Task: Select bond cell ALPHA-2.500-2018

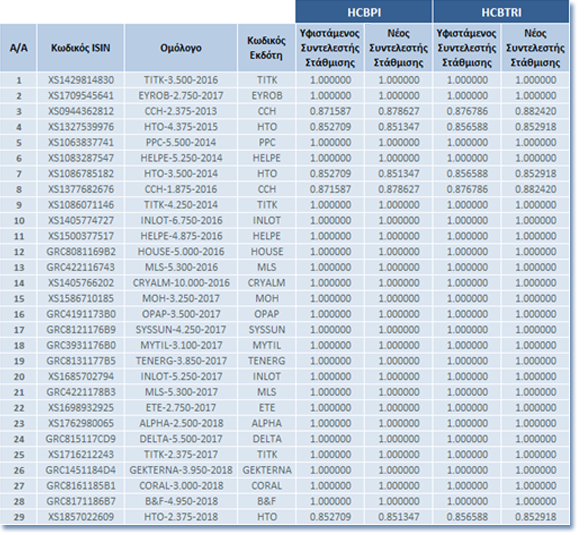Action: click(181, 423)
